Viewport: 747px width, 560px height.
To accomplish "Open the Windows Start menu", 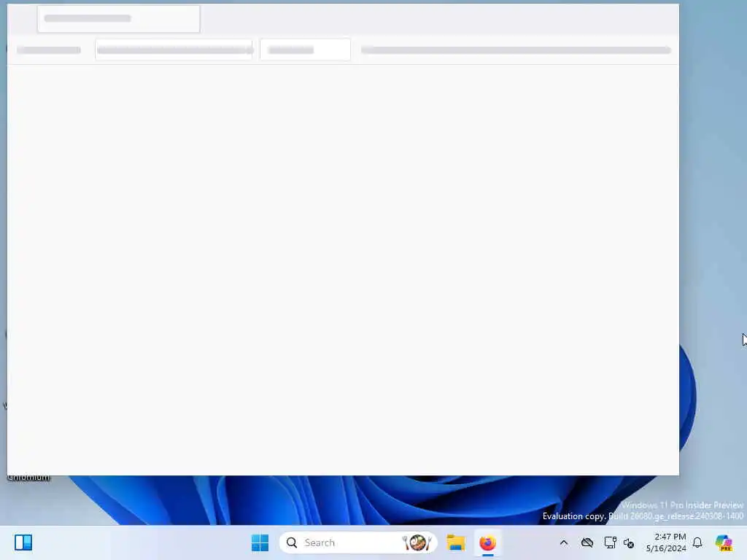I will (x=260, y=542).
